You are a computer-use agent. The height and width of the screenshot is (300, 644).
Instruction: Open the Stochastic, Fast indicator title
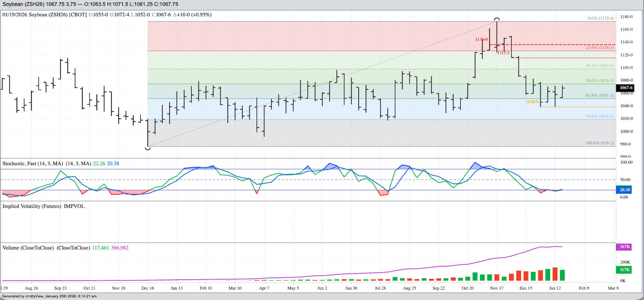pyautogui.click(x=47, y=164)
